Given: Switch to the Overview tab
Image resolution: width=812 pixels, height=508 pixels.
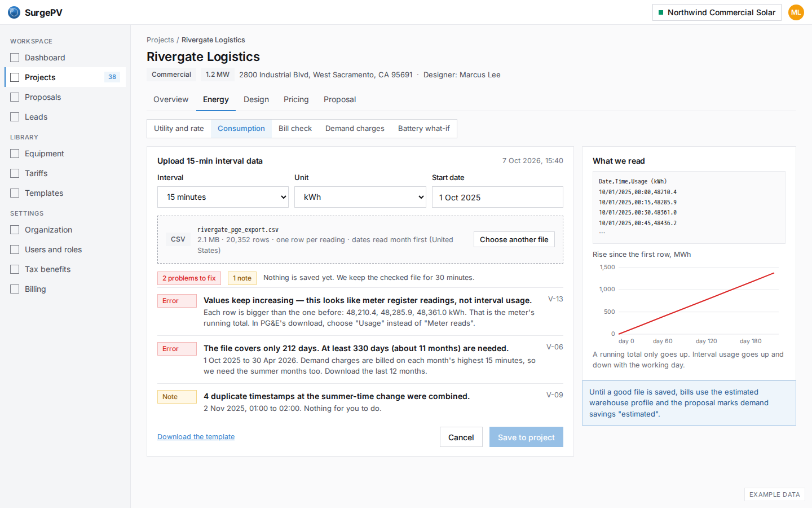Looking at the screenshot, I should point(171,99).
